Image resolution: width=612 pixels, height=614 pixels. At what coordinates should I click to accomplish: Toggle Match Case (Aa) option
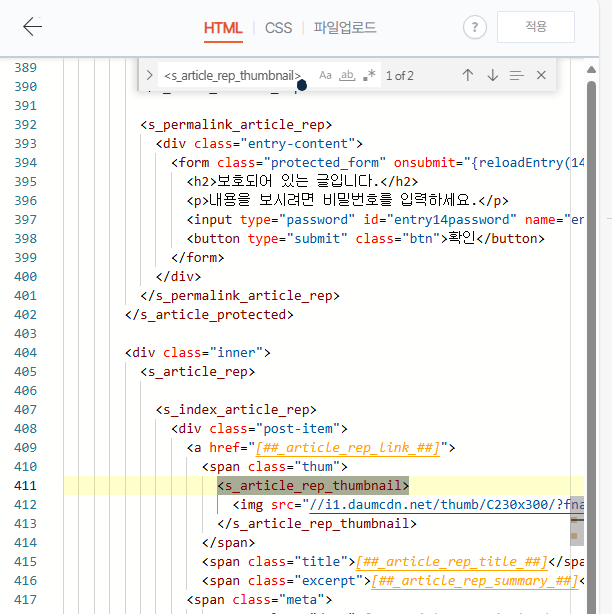click(325, 75)
